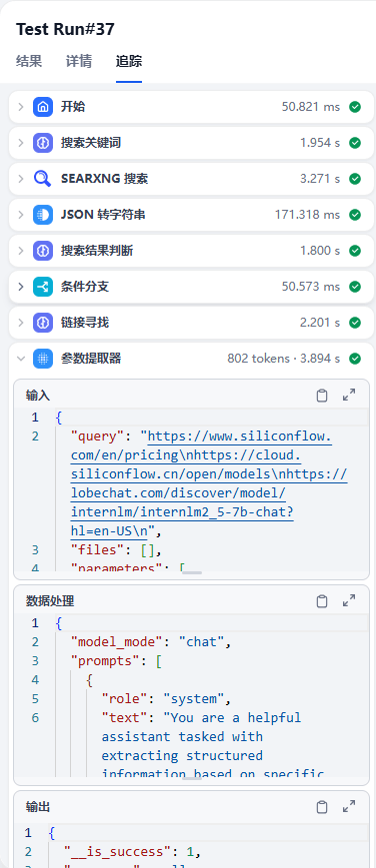Image resolution: width=376 pixels, height=868 pixels.
Task: Click the Test Run#37 title
Action: coord(65,29)
